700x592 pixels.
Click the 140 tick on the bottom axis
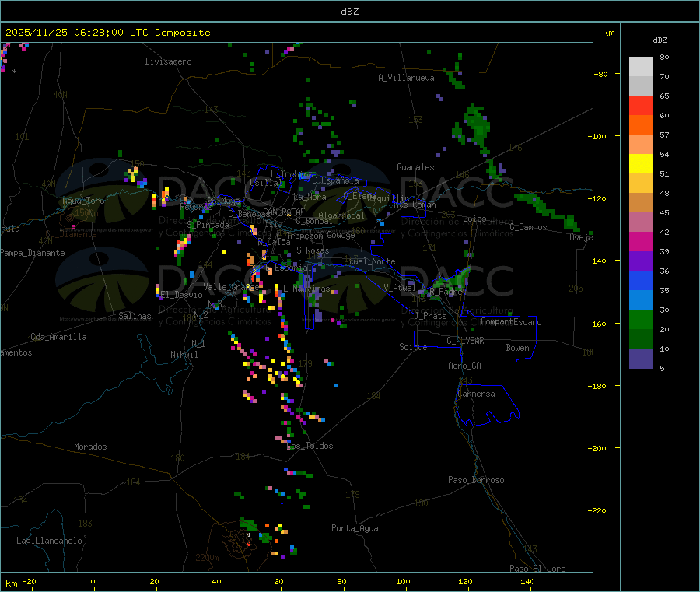pyautogui.click(x=527, y=581)
